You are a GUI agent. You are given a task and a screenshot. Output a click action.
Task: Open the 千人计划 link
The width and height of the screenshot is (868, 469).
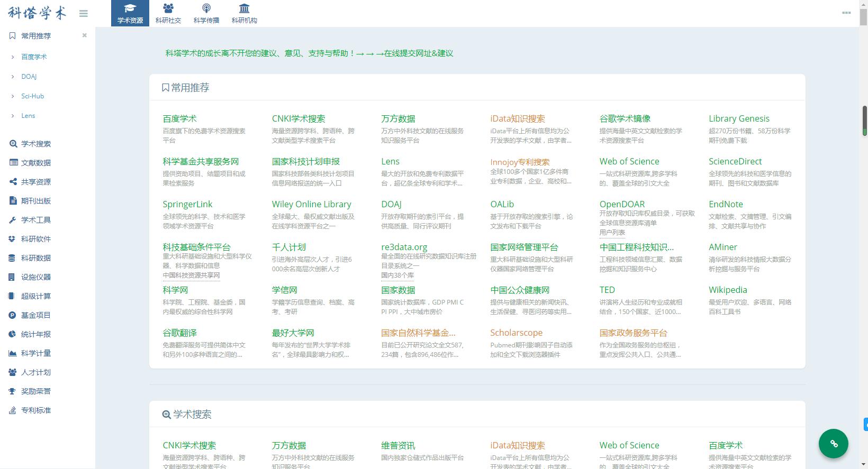(289, 247)
